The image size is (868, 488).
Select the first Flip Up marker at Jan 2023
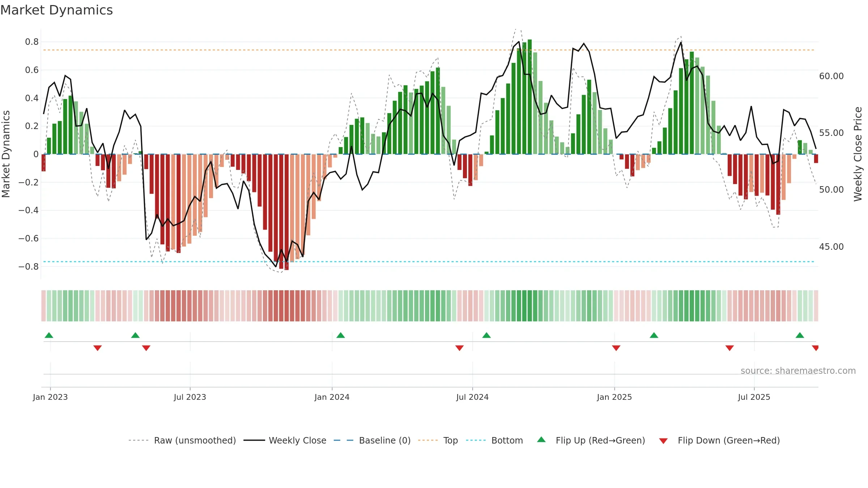(x=49, y=335)
